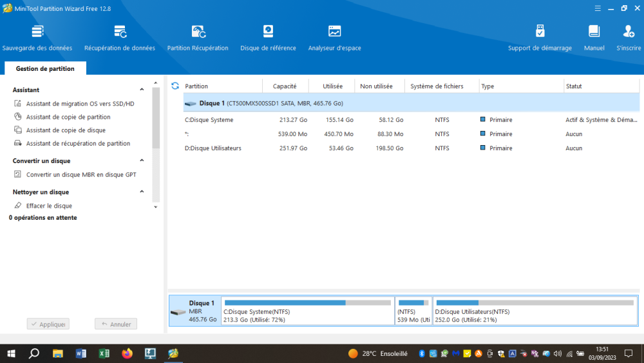Click the Appliquer button
The width and height of the screenshot is (644, 363).
pos(48,324)
